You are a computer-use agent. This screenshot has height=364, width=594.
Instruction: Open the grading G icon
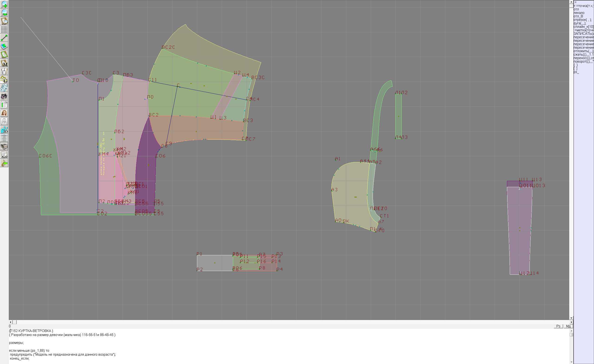[4, 80]
